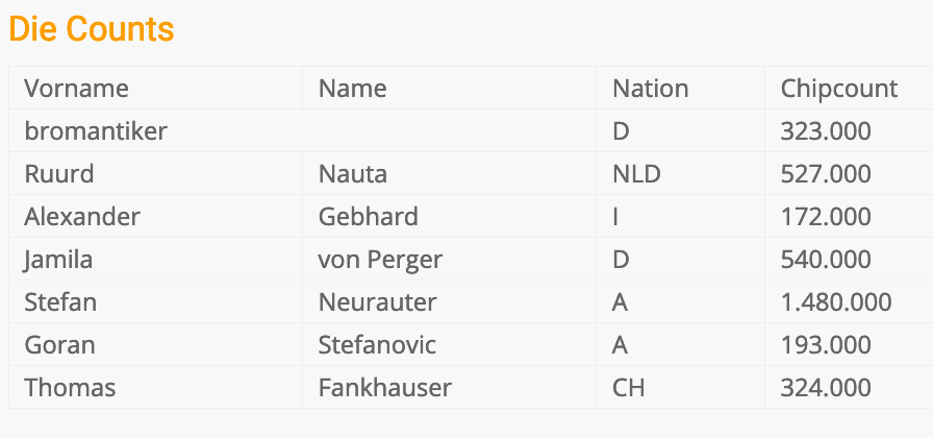The image size is (933, 438).
Task: Click the Gebhard name cell
Action: click(368, 217)
